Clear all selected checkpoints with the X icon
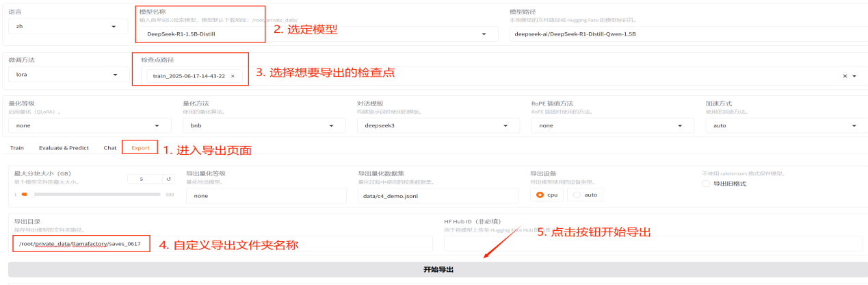 [x=845, y=76]
